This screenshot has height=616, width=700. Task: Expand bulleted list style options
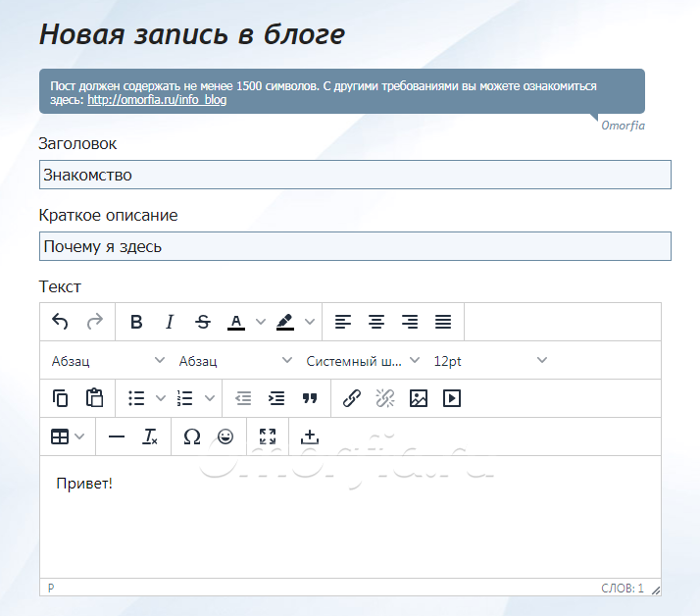160,398
